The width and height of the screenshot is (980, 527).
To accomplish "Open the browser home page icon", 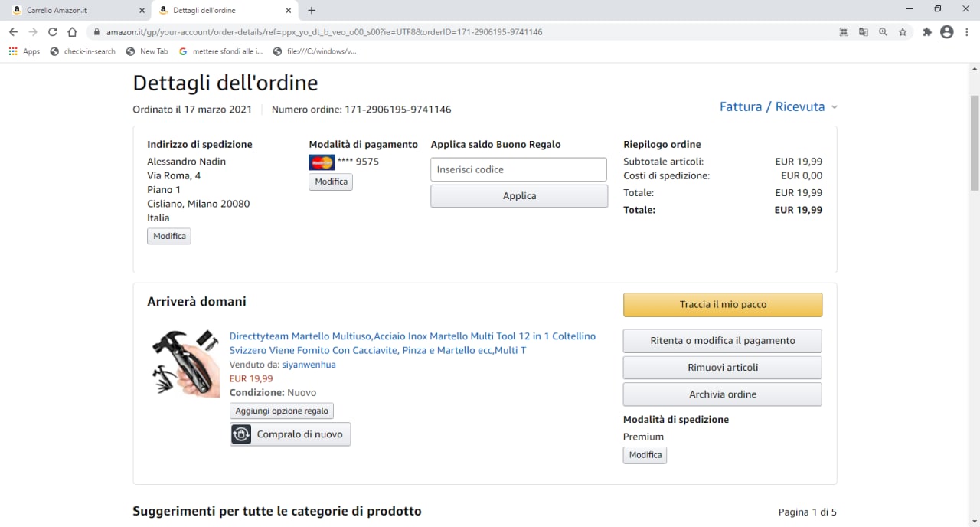I will (72, 32).
